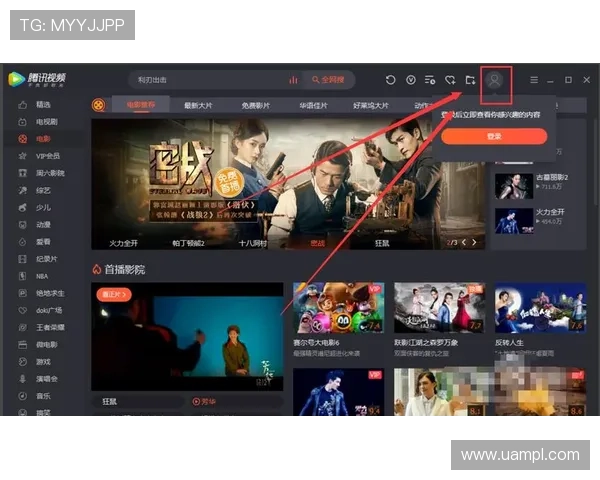
Task: Select 狂鼠 in the banner carousel strip
Action: 382,243
